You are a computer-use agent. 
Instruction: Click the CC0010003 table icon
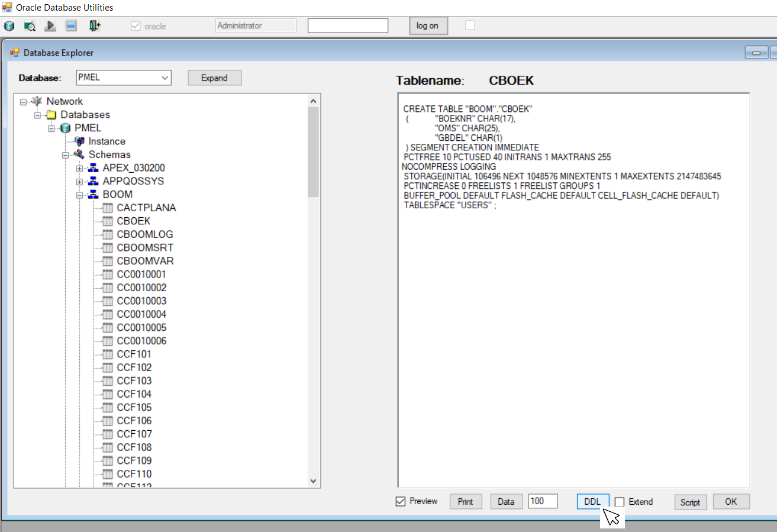[x=108, y=301]
